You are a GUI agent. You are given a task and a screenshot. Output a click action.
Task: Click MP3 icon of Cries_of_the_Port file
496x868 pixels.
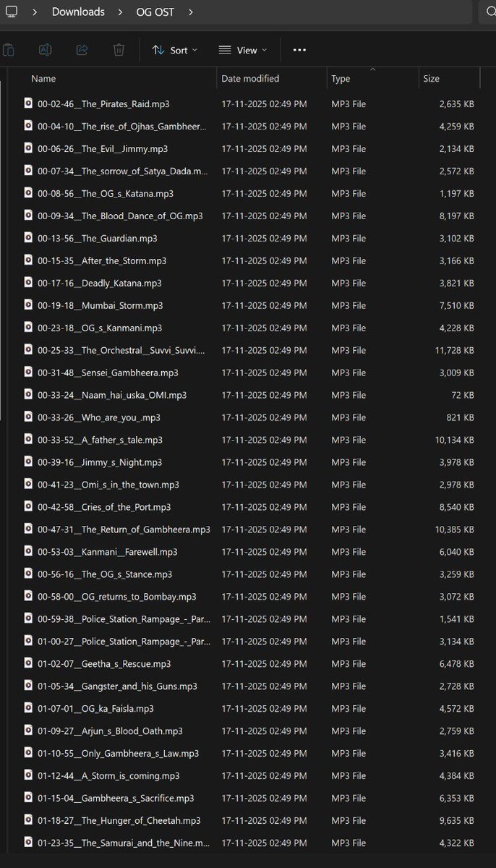(x=28, y=507)
